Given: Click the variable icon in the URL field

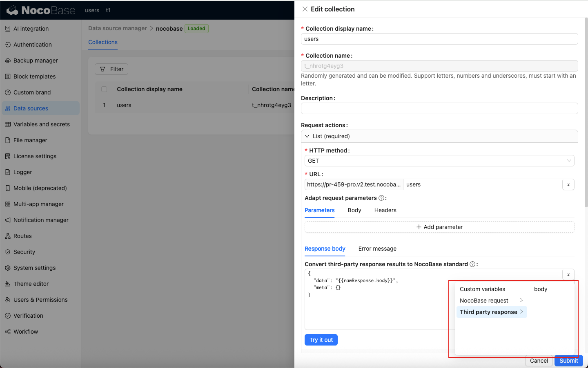Looking at the screenshot, I should pyautogui.click(x=568, y=184).
